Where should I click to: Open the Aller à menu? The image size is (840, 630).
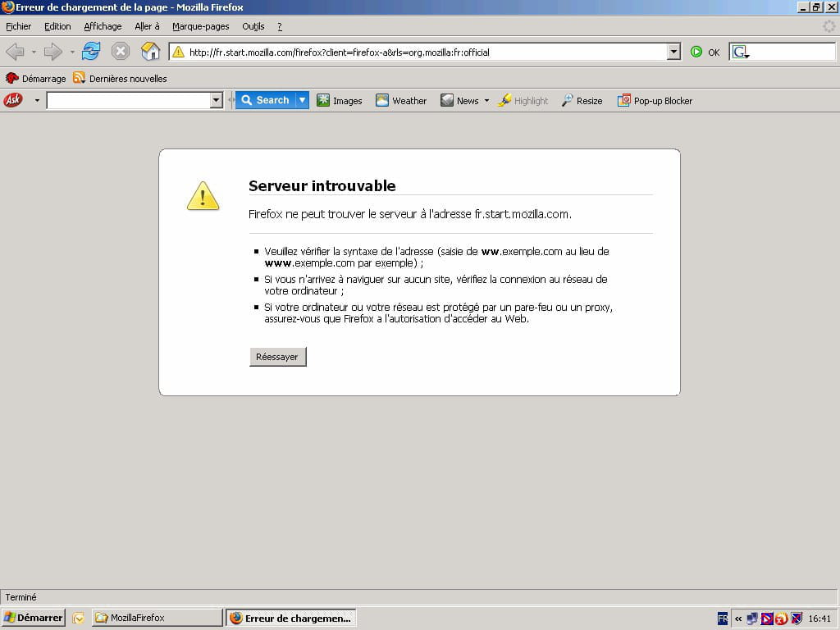147,26
